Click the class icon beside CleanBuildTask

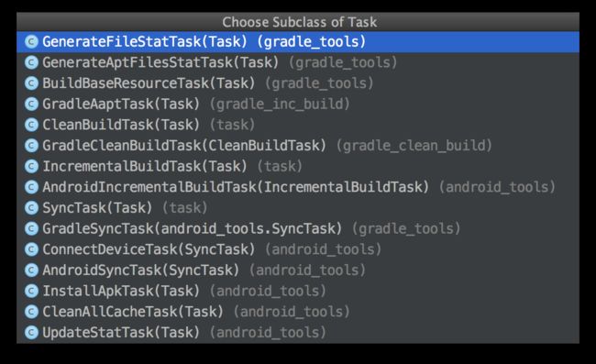point(31,125)
